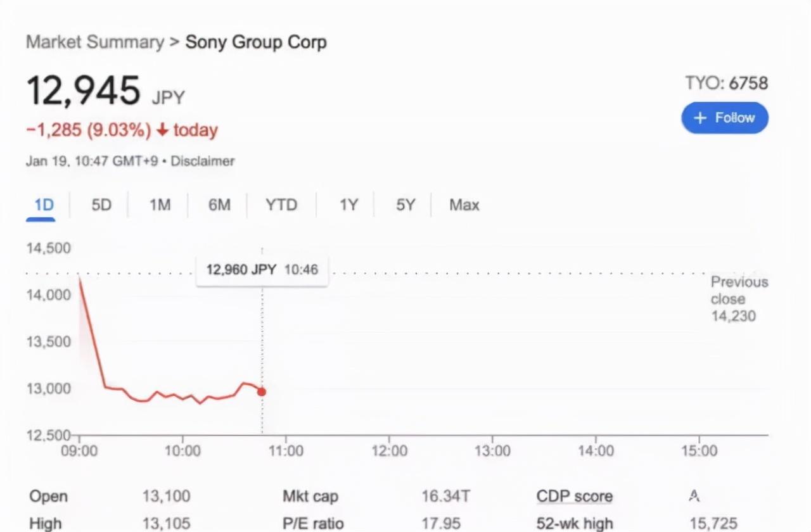Image resolution: width=811 pixels, height=532 pixels.
Task: Click the plus icon on Follow
Action: click(x=699, y=118)
